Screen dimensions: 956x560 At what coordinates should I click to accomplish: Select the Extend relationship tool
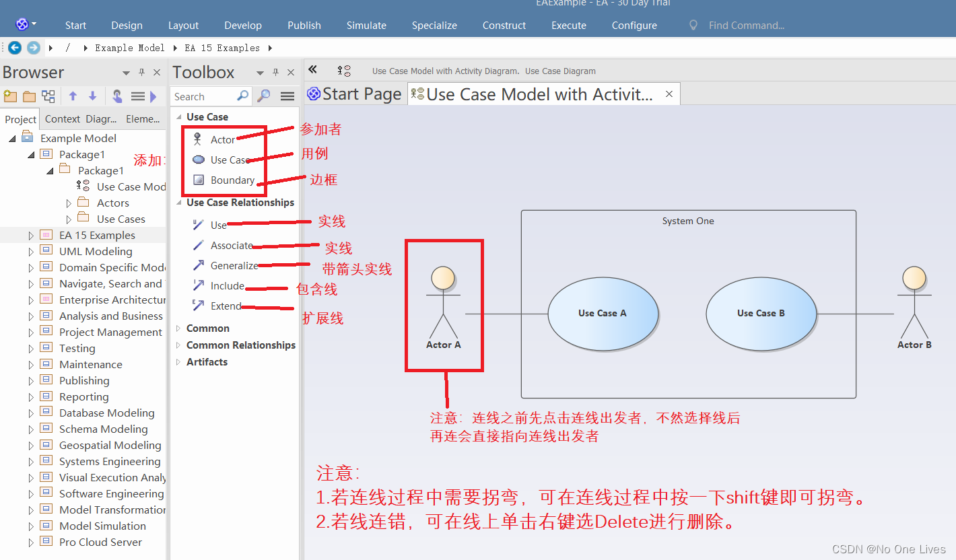click(216, 306)
